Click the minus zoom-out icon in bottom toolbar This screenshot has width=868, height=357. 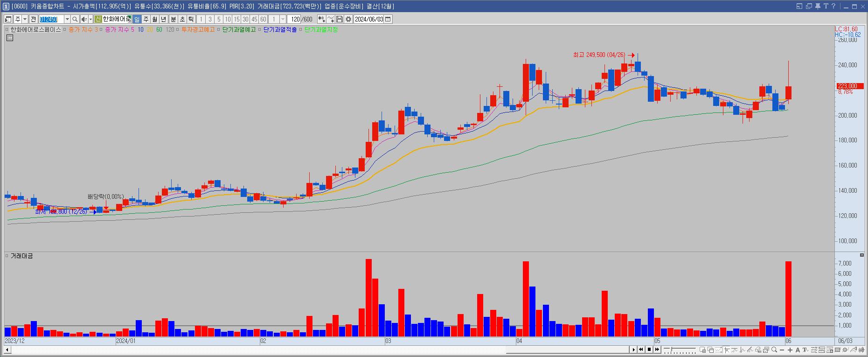coord(782,350)
